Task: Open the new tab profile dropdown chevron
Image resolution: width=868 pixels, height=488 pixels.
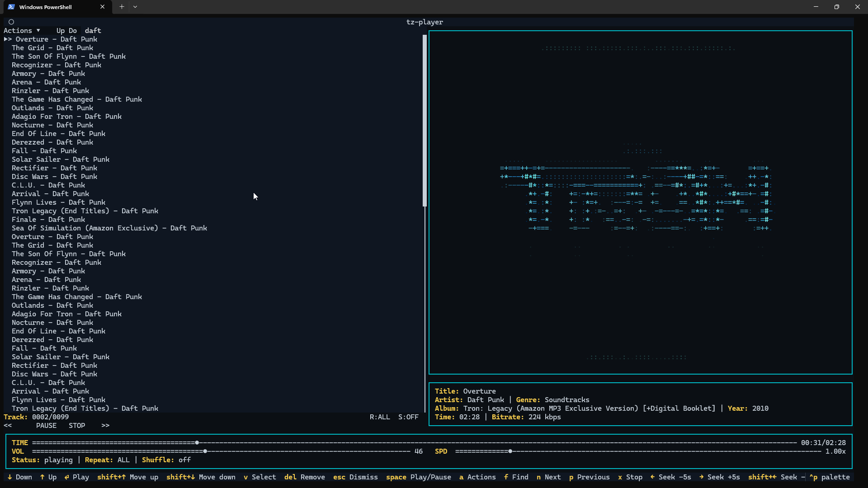Action: coord(135,7)
